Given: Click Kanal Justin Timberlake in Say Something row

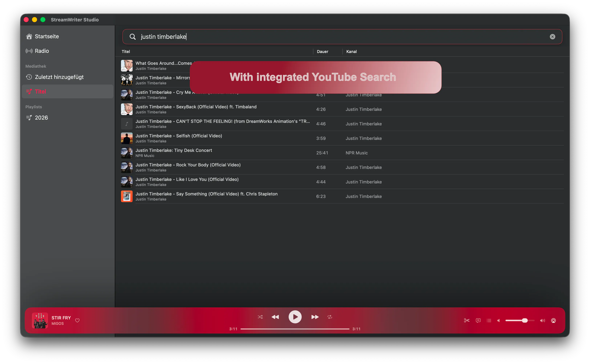Looking at the screenshot, I should (364, 197).
